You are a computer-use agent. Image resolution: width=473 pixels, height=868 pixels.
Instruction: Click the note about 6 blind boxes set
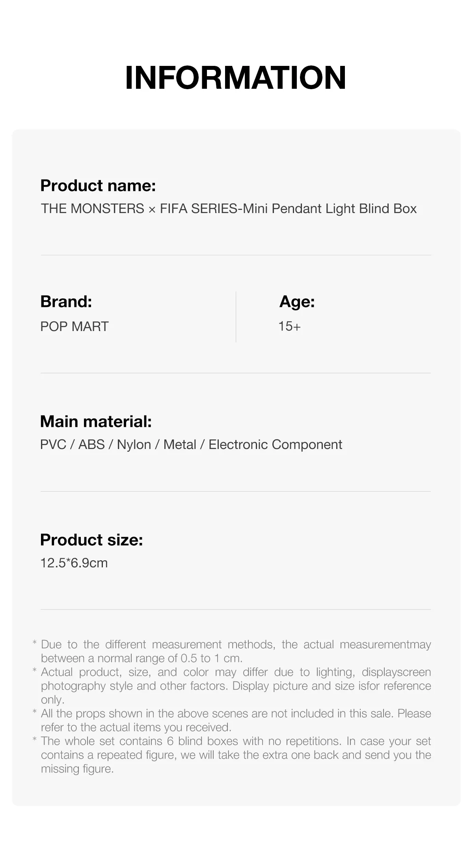coord(236,755)
